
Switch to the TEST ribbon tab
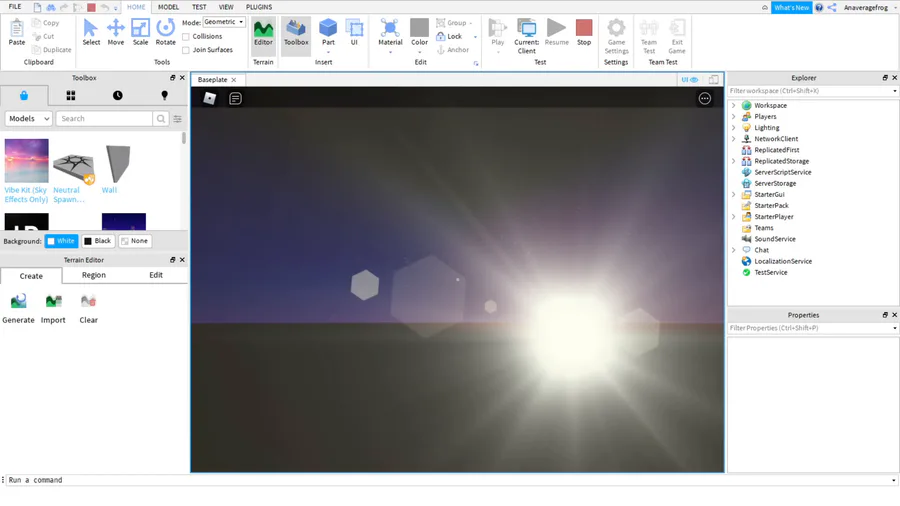199,7
